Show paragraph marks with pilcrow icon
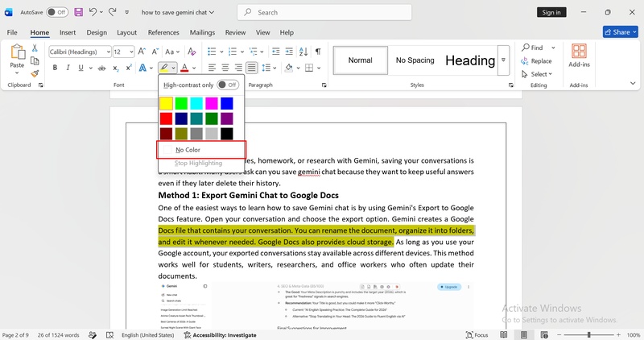 pos(318,52)
